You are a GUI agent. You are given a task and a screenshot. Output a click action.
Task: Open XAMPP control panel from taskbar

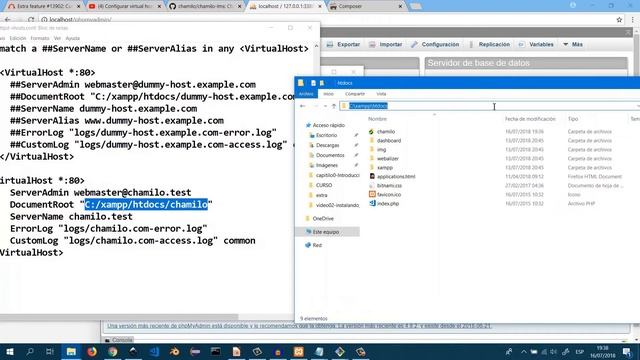pos(299,351)
